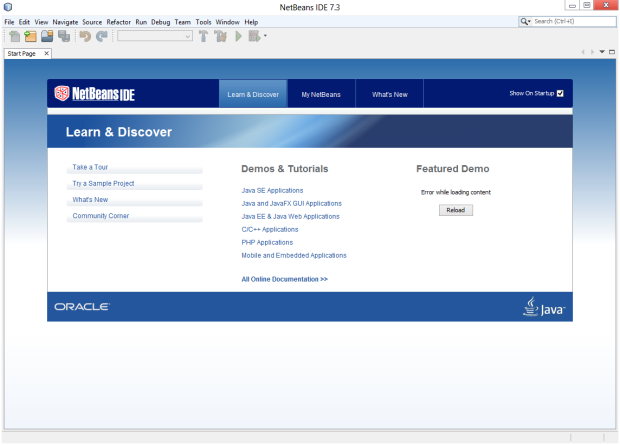Open the Tools menu
This screenshot has width=620, height=445.
[x=203, y=22]
